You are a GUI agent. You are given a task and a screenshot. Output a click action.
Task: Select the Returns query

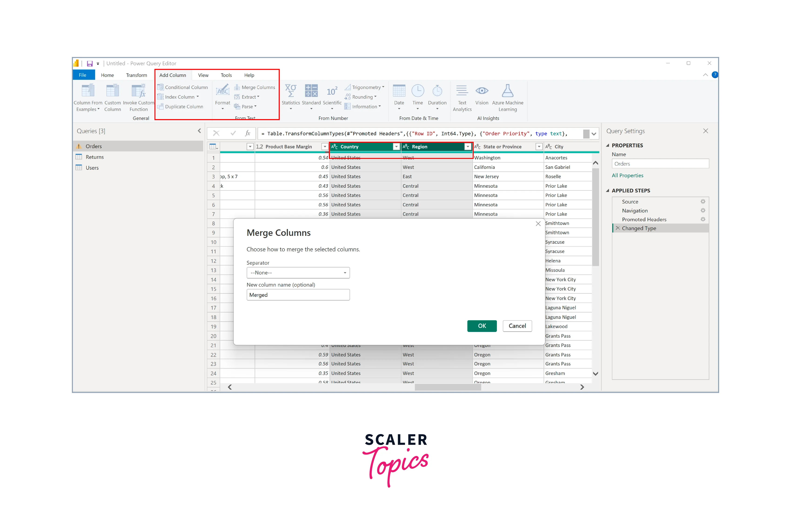[x=94, y=157]
